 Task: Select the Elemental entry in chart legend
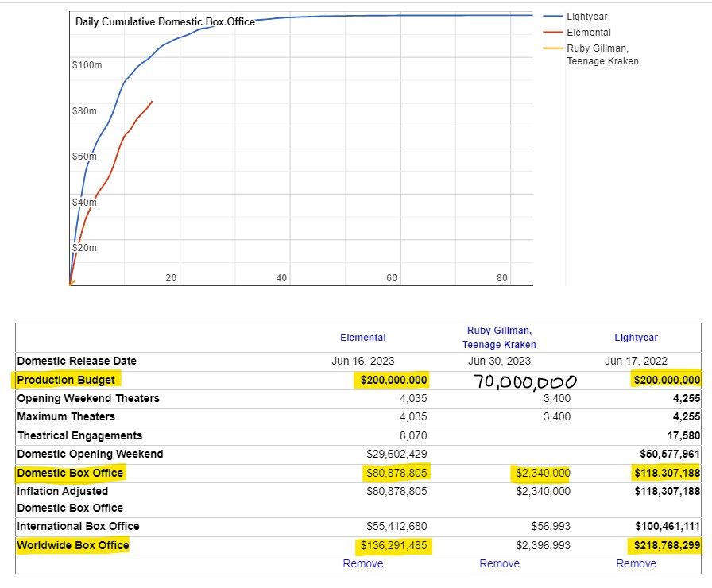click(588, 33)
